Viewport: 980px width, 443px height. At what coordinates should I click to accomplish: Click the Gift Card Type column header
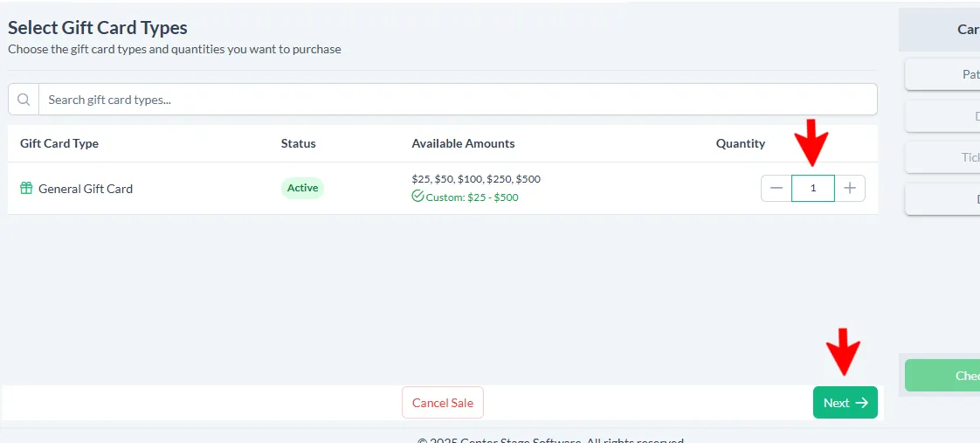[x=59, y=143]
